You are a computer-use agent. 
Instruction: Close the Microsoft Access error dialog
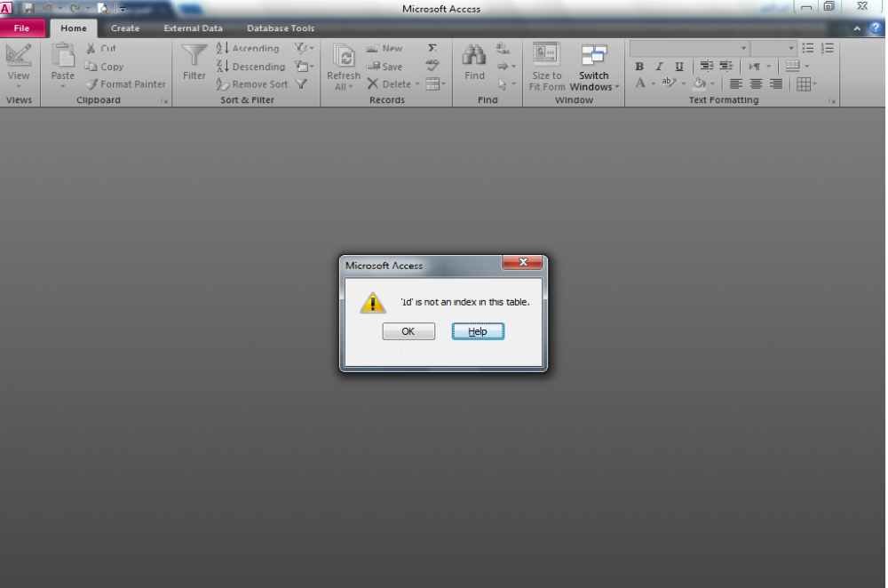pyautogui.click(x=522, y=262)
